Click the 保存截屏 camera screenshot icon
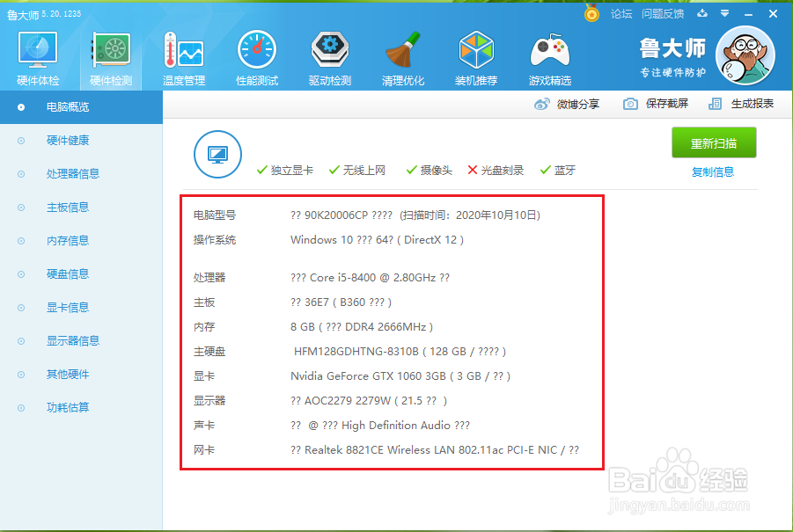Screen dimensions: 793x532 click(631, 104)
